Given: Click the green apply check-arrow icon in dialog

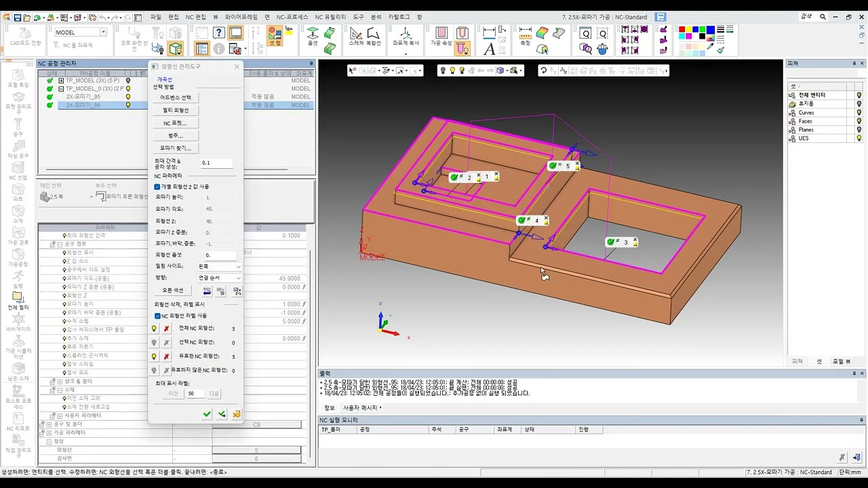Looking at the screenshot, I should coord(222,414).
